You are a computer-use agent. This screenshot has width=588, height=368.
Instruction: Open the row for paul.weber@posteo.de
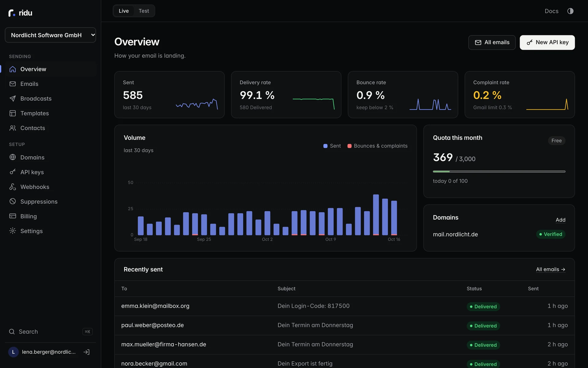click(x=345, y=325)
